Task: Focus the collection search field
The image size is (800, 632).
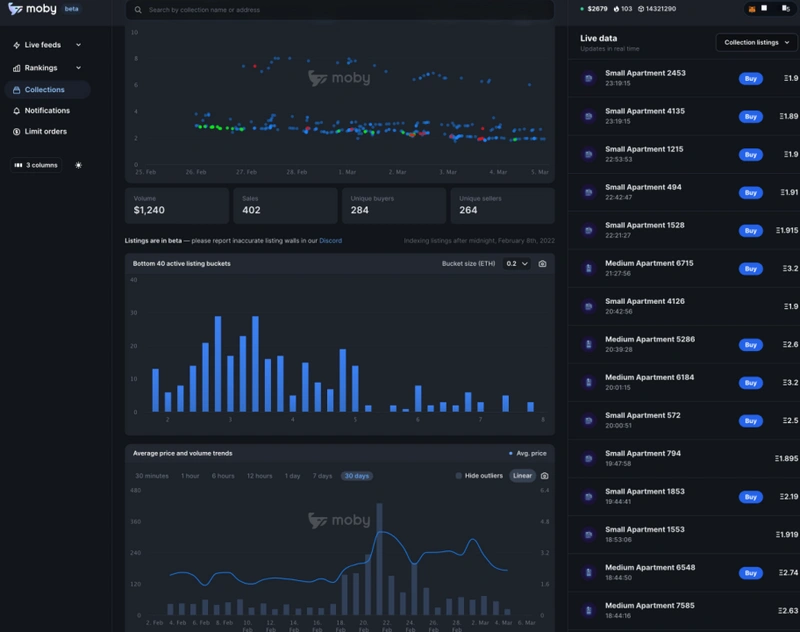Action: (340, 10)
